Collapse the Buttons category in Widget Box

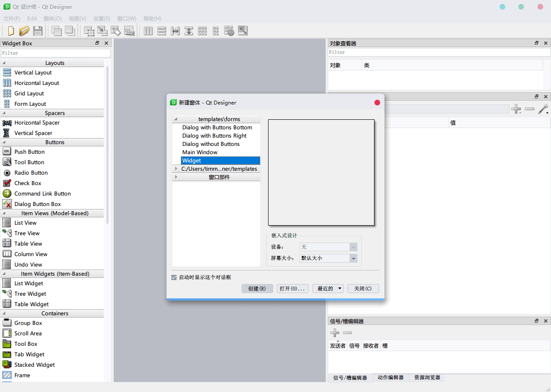[x=4, y=142]
